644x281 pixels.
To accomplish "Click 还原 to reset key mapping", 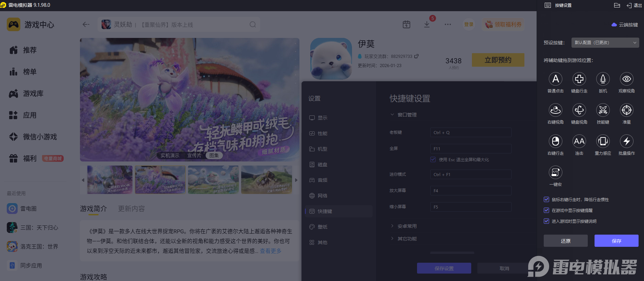I will coord(566,241).
